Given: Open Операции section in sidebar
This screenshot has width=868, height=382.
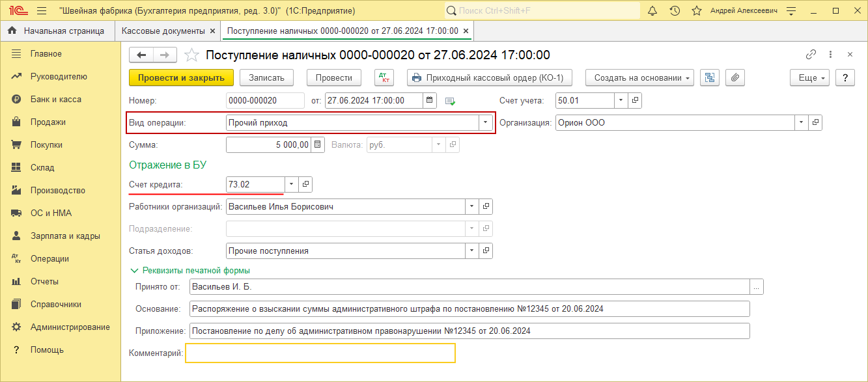Looking at the screenshot, I should tap(60, 258).
